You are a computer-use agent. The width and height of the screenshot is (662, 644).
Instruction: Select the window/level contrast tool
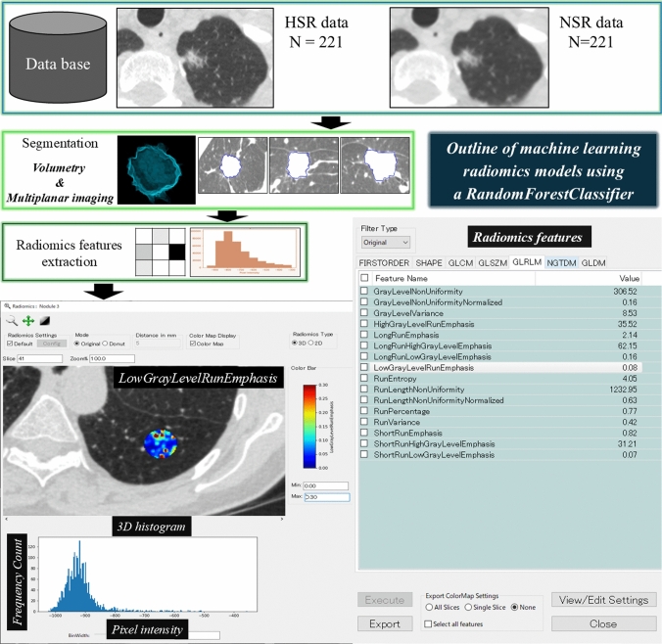(45, 321)
